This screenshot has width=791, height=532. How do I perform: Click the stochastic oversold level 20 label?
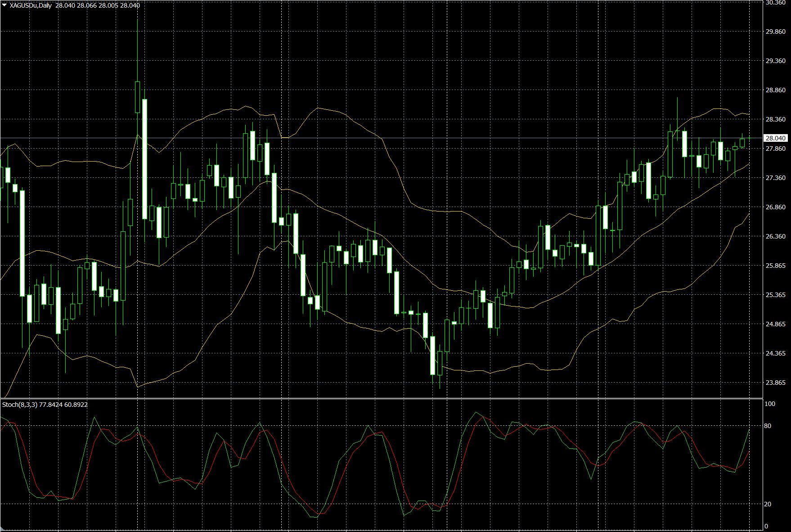pos(768,504)
